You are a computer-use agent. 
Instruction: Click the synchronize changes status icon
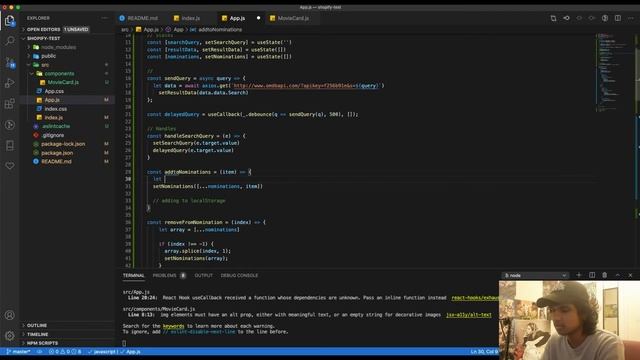[x=39, y=351]
